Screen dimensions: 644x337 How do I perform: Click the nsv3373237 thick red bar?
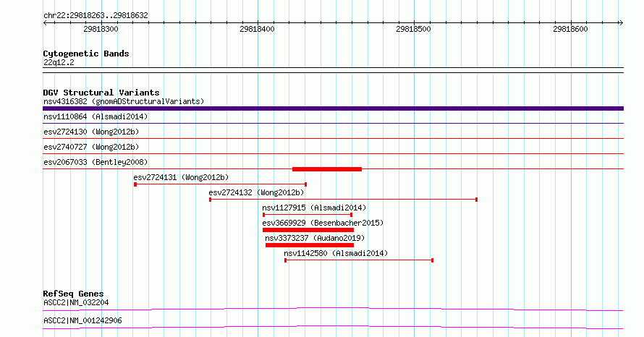pyautogui.click(x=310, y=245)
